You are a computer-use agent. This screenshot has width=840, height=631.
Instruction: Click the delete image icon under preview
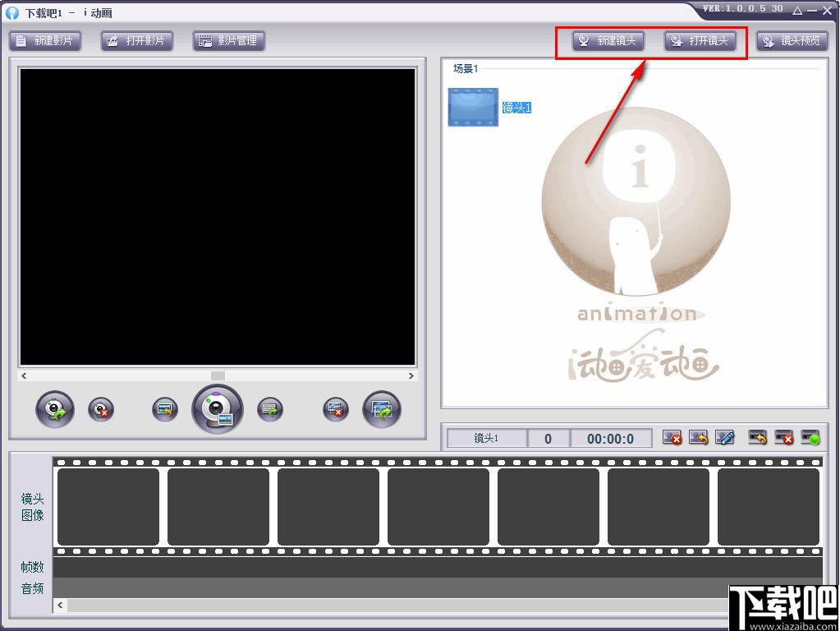336,410
